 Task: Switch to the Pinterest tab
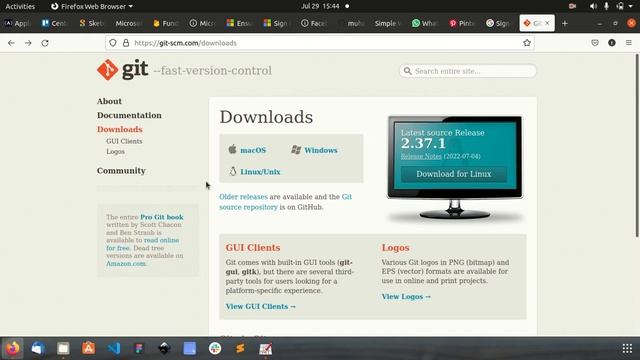click(462, 23)
